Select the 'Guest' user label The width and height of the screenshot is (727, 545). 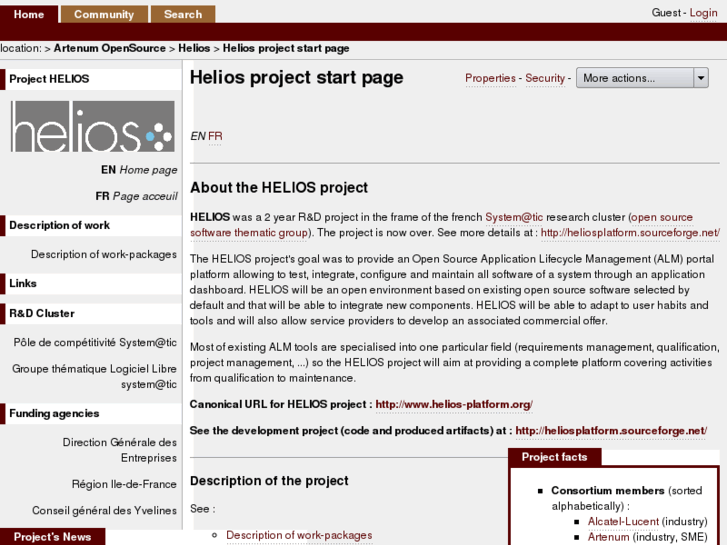coord(666,13)
